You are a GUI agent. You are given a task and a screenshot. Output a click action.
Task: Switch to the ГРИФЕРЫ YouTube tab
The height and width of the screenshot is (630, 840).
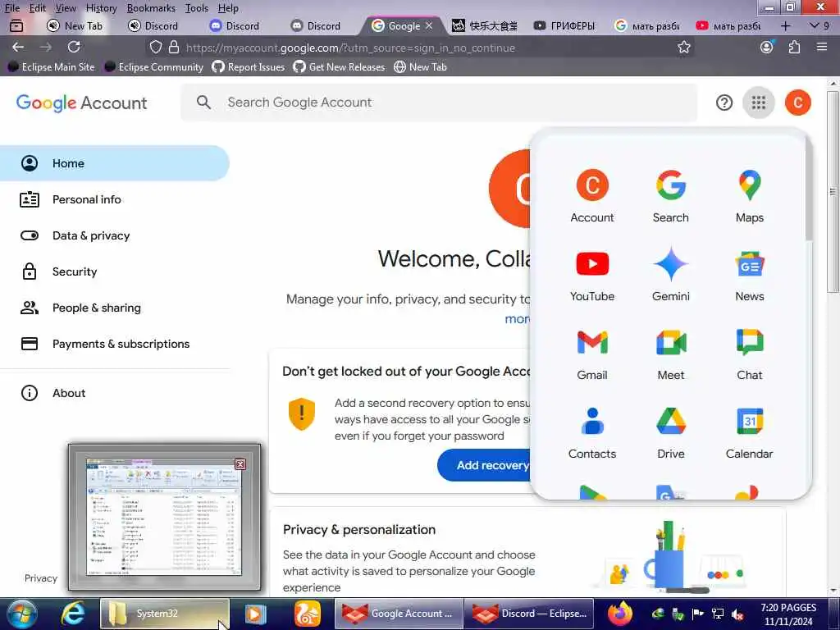pos(566,25)
